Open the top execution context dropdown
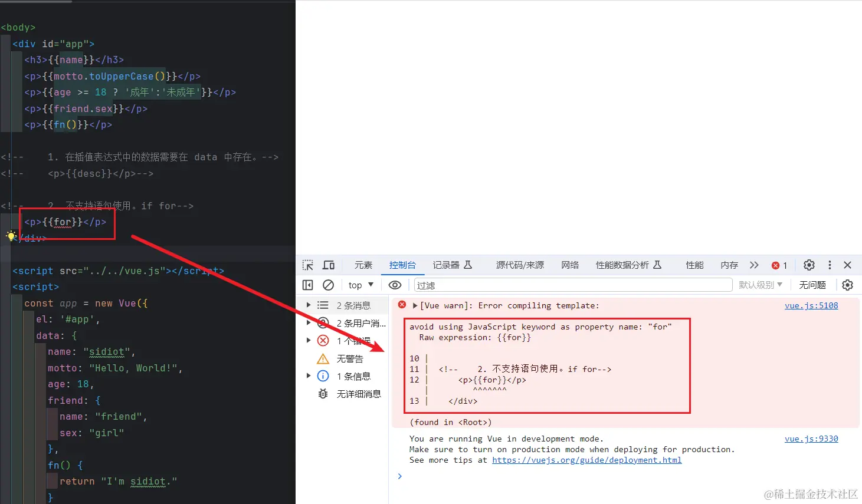Viewport: 862px width, 504px height. tap(361, 285)
